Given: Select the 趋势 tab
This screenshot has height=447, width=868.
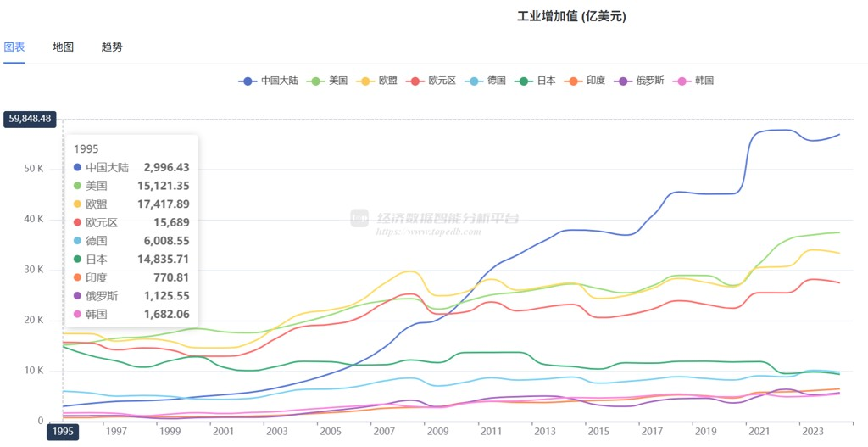Looking at the screenshot, I should (x=112, y=47).
